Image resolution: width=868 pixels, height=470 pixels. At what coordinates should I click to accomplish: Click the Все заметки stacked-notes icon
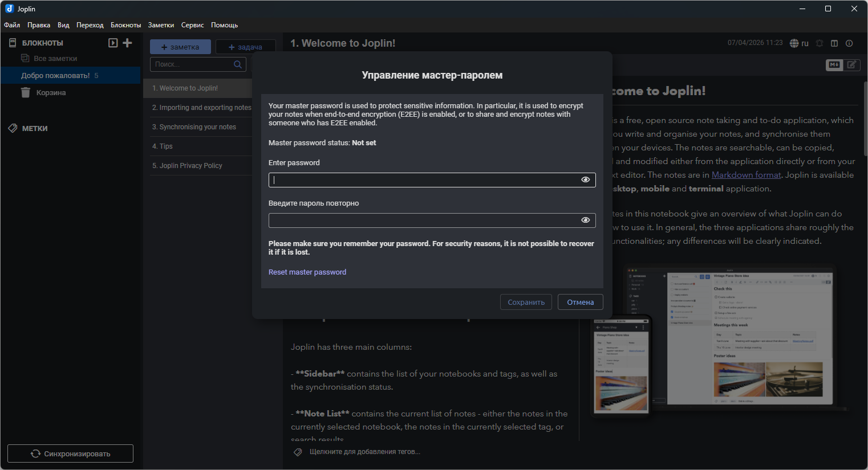pyautogui.click(x=25, y=58)
